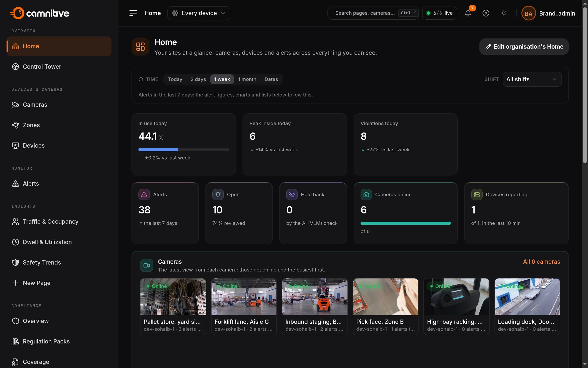Open Devices in the sidebar

59,146
